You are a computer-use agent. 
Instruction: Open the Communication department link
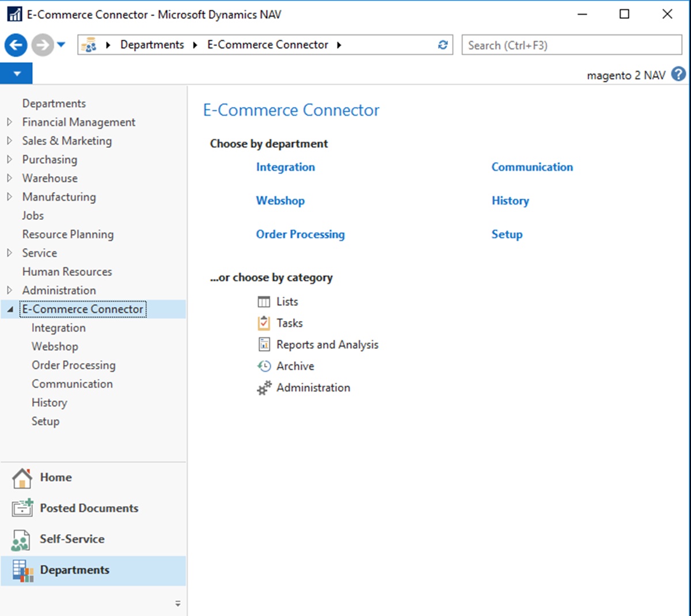tap(532, 167)
